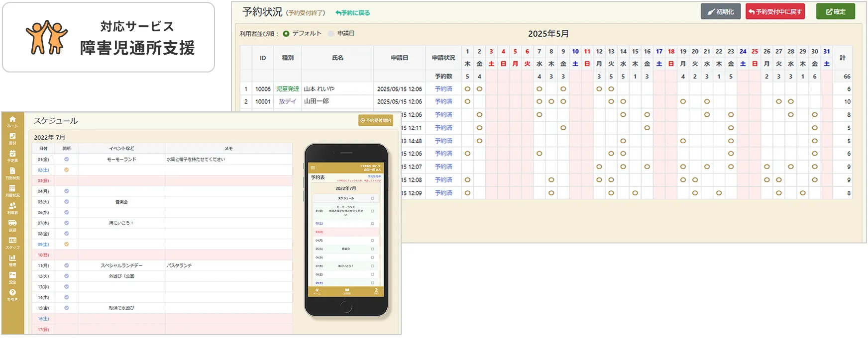
Task: Click the red 予約受付中に戻す button
Action: 775,11
